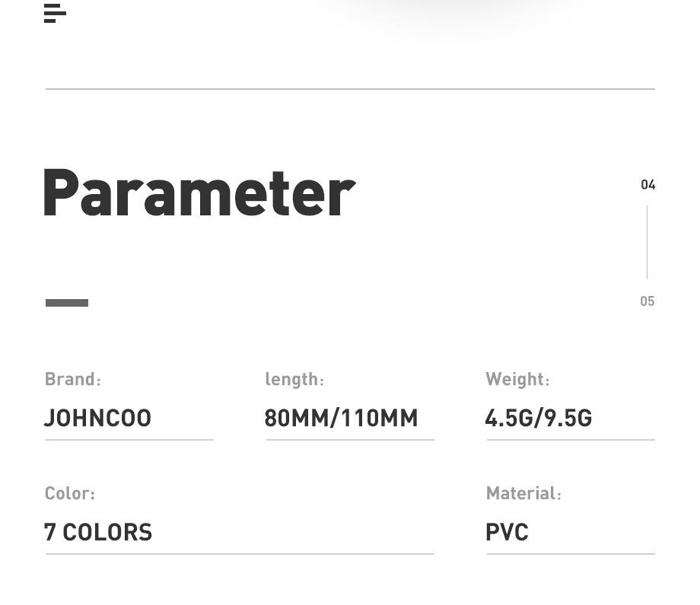The width and height of the screenshot is (700, 605).
Task: Jump to page indicator 05
Action: click(x=647, y=301)
